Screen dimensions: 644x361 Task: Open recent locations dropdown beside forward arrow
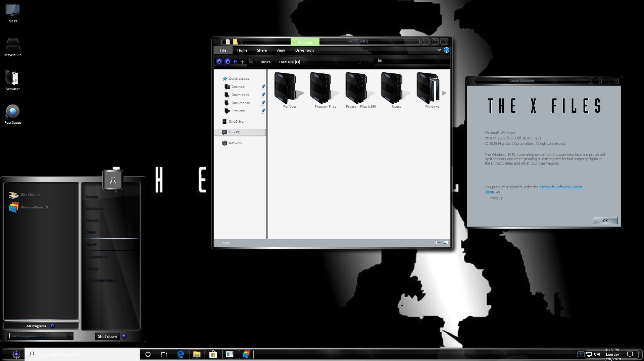coord(235,62)
